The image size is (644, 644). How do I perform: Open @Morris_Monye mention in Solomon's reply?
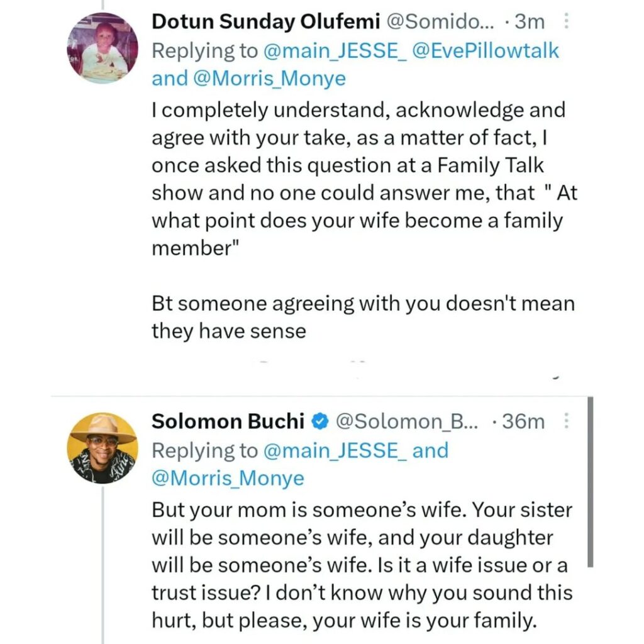[x=228, y=479]
